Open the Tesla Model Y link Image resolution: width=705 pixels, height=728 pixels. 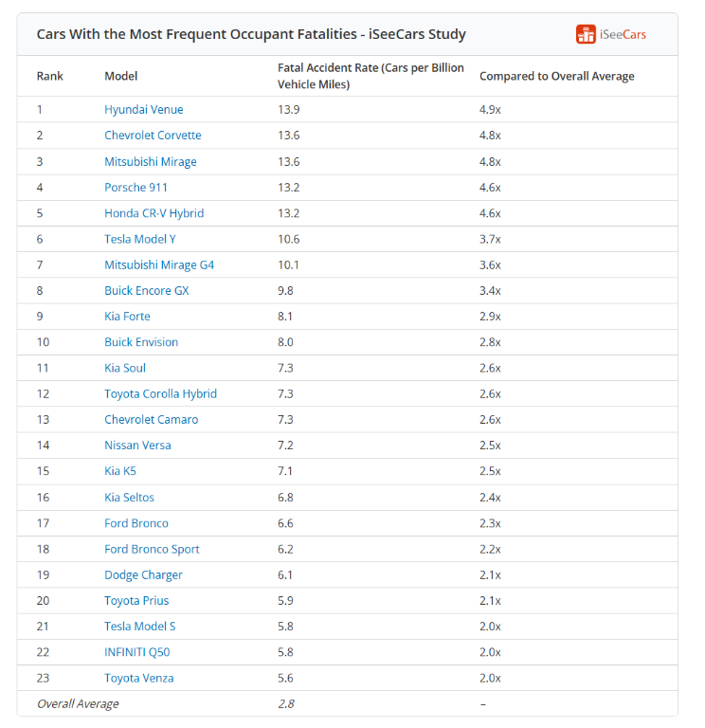139,239
